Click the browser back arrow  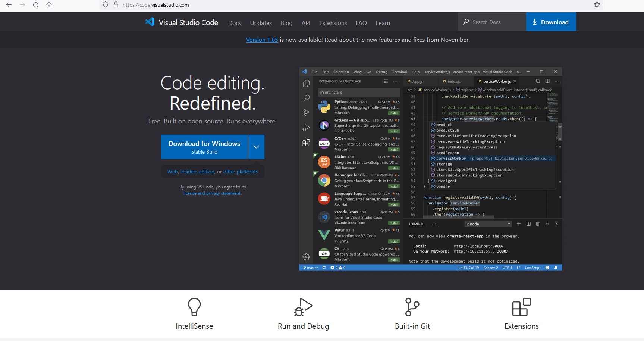[9, 5]
